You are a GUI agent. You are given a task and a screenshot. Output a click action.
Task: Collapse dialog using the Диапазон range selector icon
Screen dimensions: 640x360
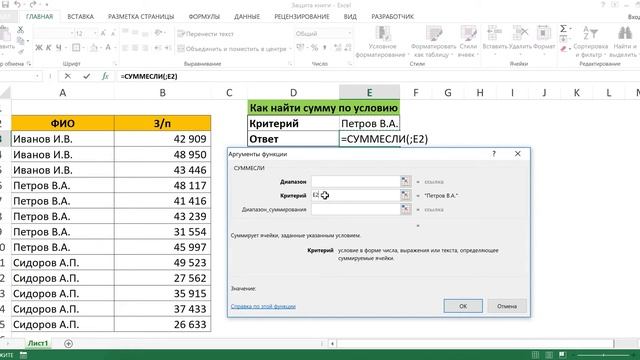point(405,181)
